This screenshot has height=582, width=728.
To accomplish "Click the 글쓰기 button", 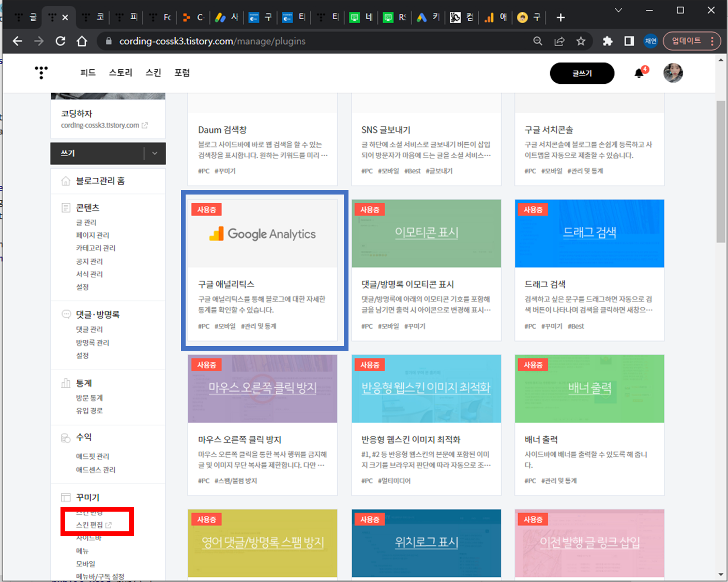I will (x=582, y=73).
